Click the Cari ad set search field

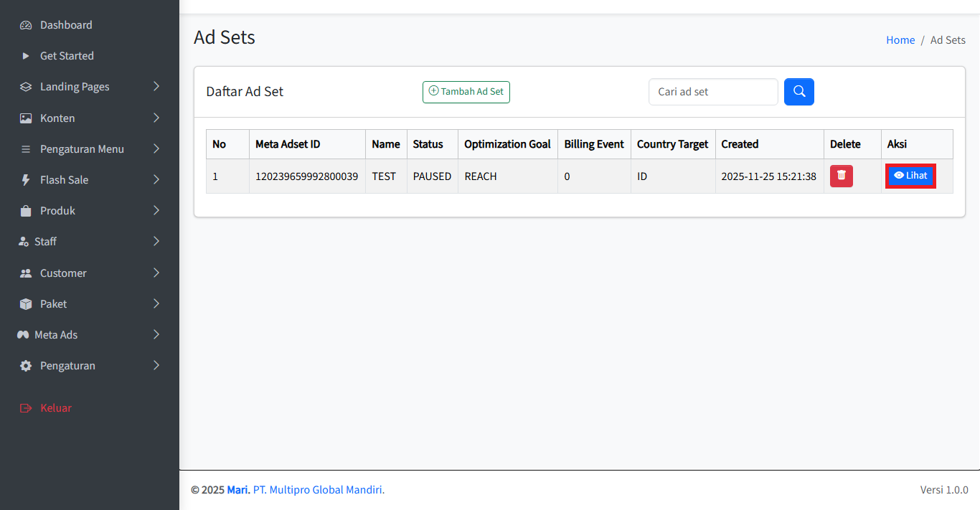(712, 92)
